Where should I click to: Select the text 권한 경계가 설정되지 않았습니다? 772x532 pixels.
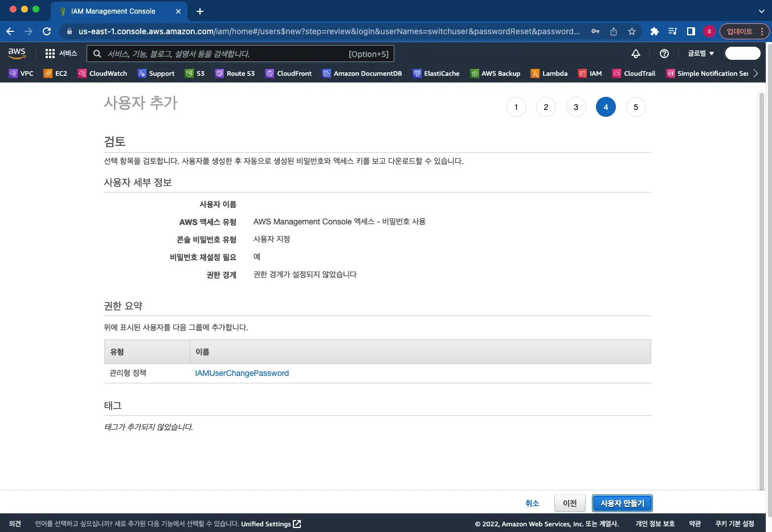[305, 275]
